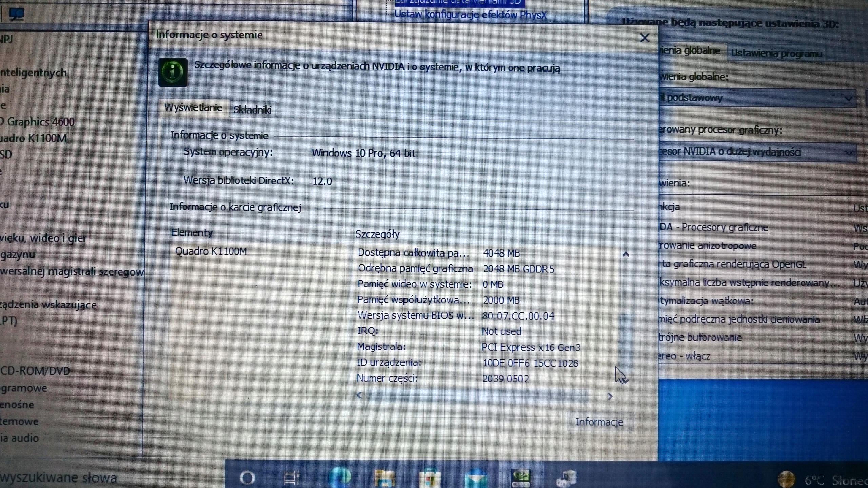Click the green NVIDIA info icon
Image resolution: width=868 pixels, height=488 pixels.
pyautogui.click(x=173, y=72)
